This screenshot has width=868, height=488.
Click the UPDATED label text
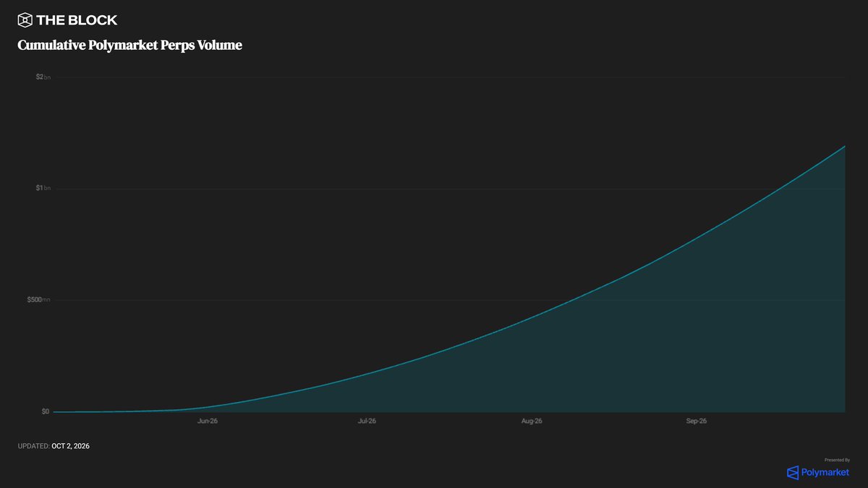point(34,446)
